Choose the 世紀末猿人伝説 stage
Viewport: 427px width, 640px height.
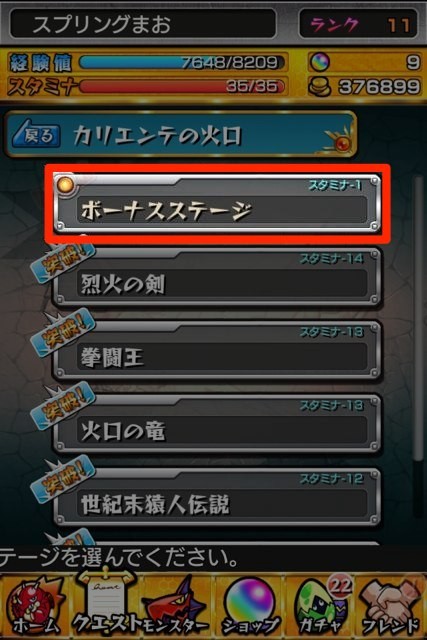coord(217,497)
